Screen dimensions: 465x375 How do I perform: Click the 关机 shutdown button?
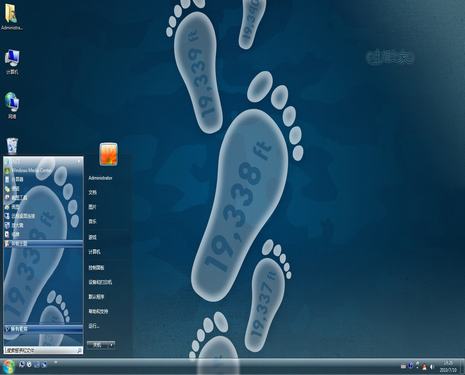pos(97,345)
